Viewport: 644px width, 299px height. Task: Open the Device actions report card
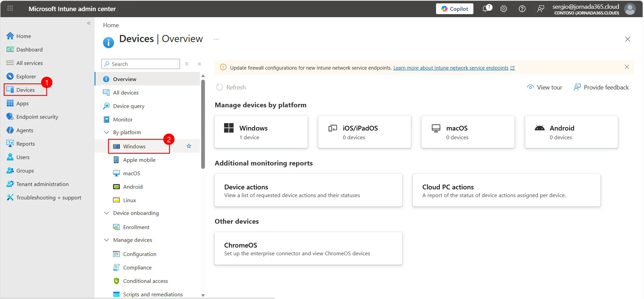tap(308, 190)
